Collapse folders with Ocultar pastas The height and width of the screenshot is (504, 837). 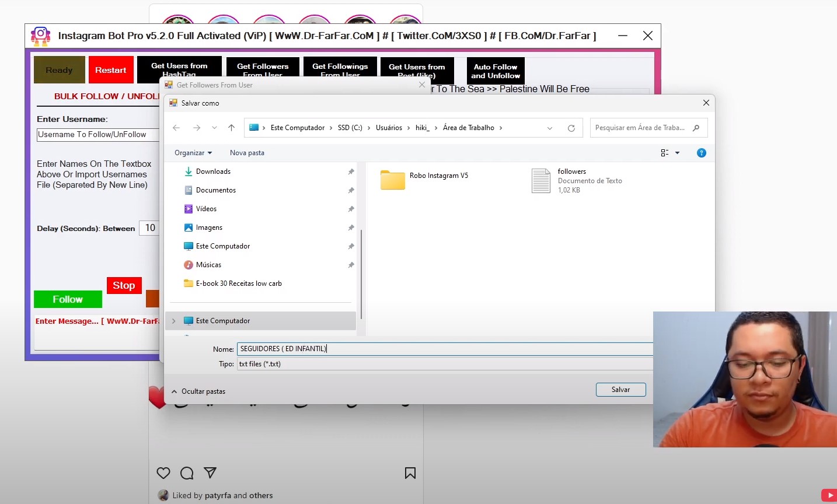pos(198,391)
